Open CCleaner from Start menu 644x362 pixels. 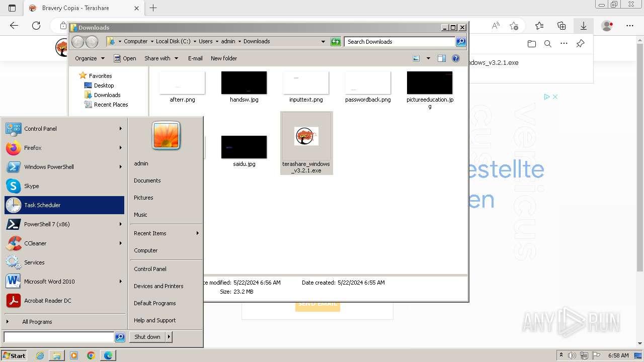tap(64, 243)
